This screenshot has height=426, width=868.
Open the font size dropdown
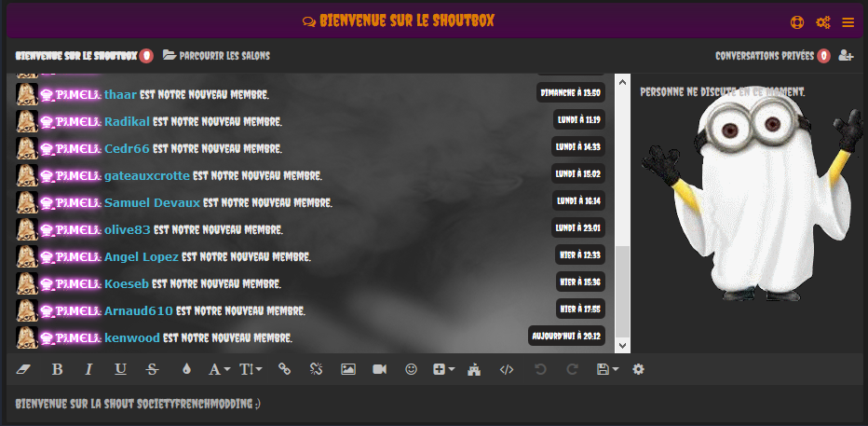(x=251, y=369)
